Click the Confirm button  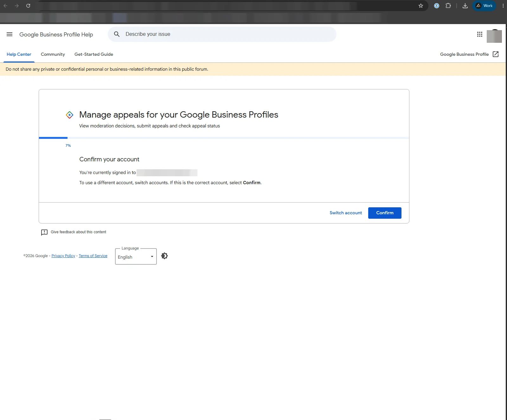click(x=385, y=213)
